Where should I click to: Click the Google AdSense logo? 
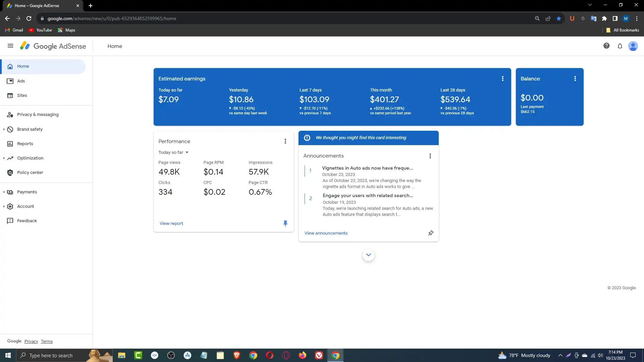click(53, 46)
